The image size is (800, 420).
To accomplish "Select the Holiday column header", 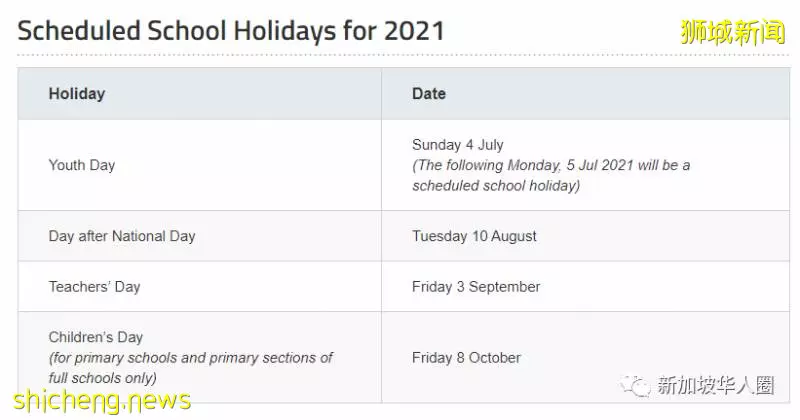I will coord(77,94).
